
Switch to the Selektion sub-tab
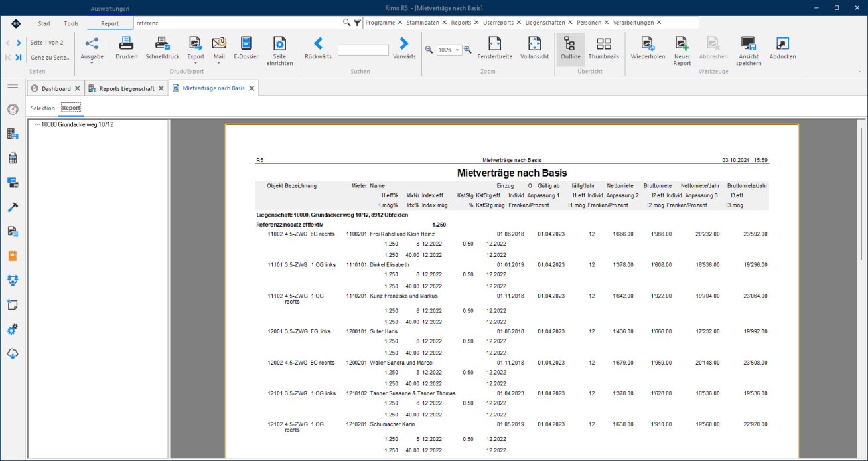[x=43, y=108]
